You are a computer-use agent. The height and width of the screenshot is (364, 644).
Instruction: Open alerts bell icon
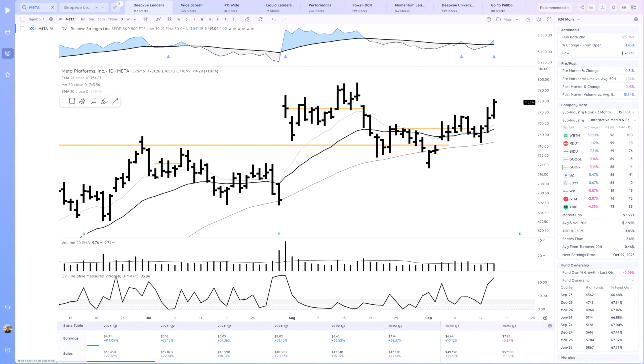click(x=614, y=8)
